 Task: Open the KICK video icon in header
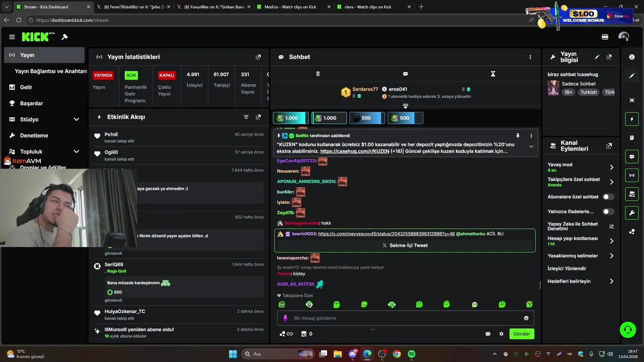(x=605, y=37)
